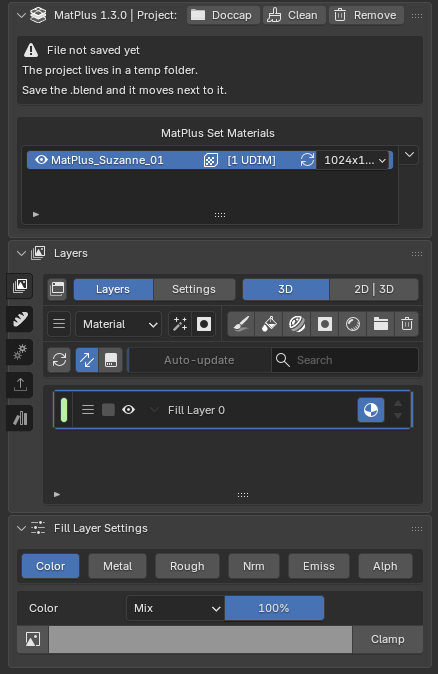Click the circular filter layer icon
Image resolution: width=438 pixels, height=674 pixels.
(x=353, y=324)
